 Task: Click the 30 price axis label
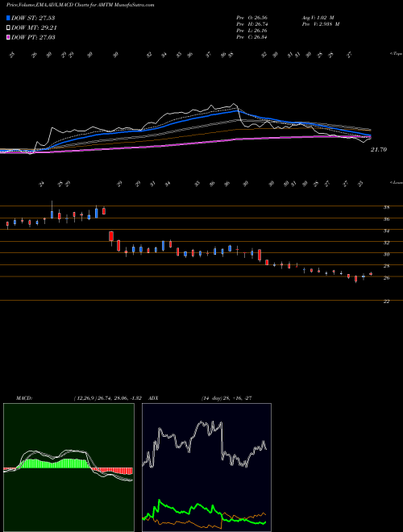point(386,254)
